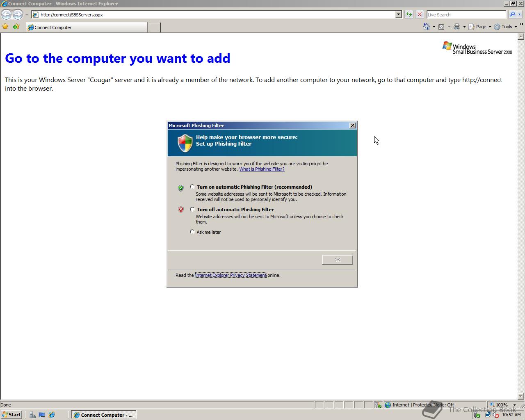Click the Print icon
Screen dimensions: 525x420
pyautogui.click(x=457, y=27)
